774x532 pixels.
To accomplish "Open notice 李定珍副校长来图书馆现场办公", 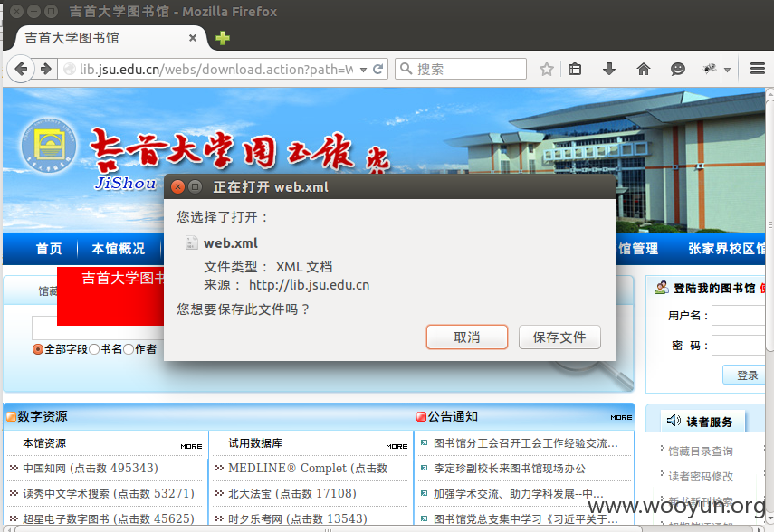I will pos(510,469).
